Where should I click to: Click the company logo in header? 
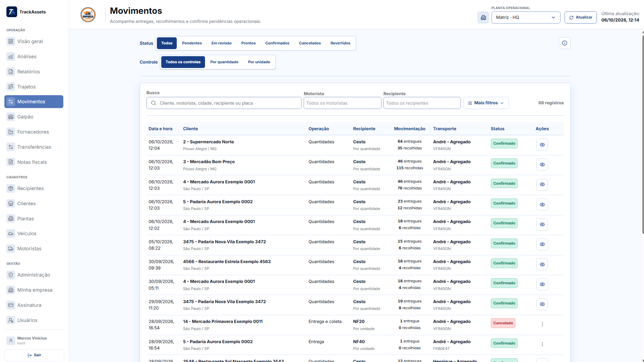pyautogui.click(x=88, y=15)
